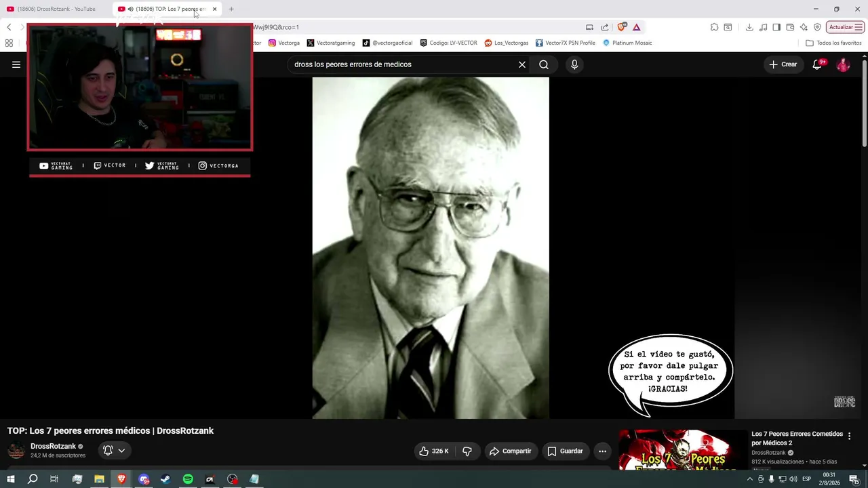868x488 pixels.
Task: Open the Windows notification center
Action: tap(854, 479)
